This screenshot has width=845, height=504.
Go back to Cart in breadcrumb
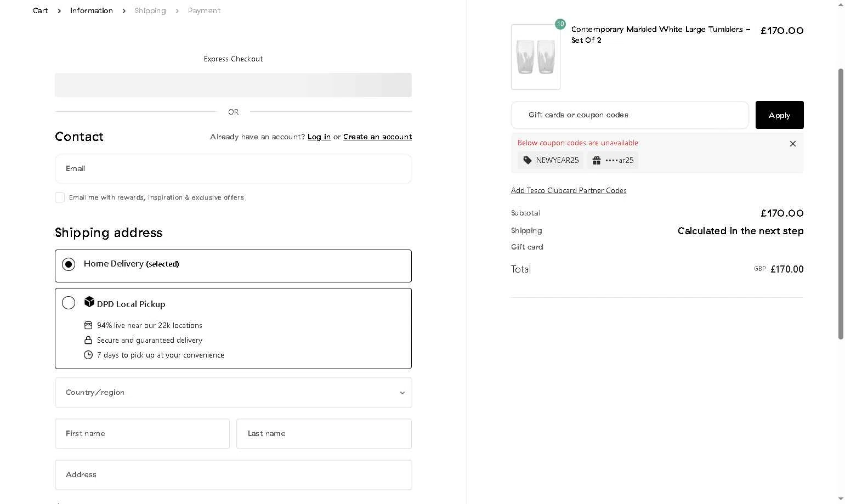pos(40,10)
